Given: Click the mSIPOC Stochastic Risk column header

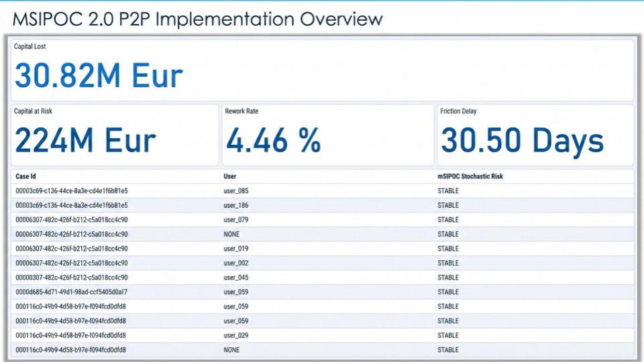Looking at the screenshot, I should click(470, 176).
